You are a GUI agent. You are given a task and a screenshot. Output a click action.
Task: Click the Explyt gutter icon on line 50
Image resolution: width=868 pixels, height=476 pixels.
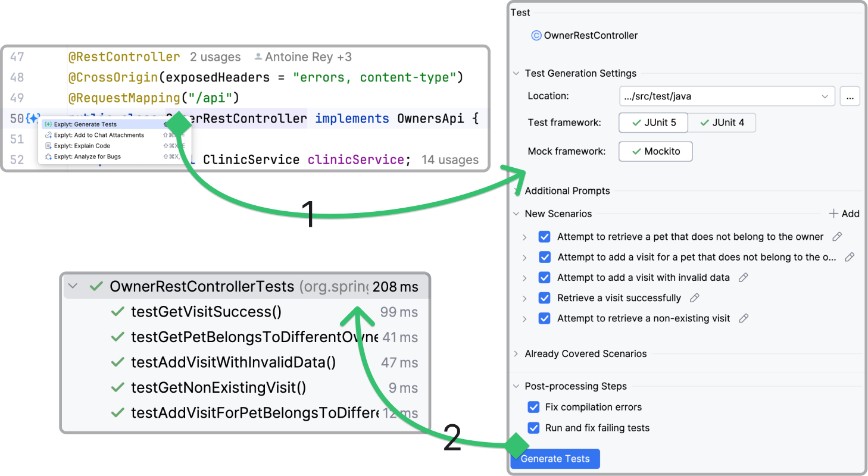[33, 118]
